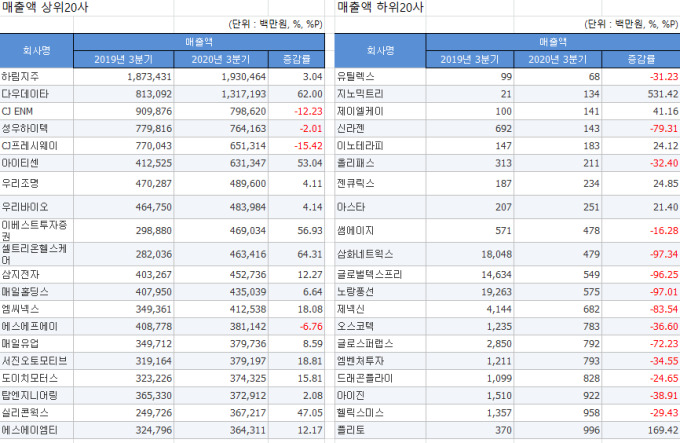Click the 올리패스 company name
The image size is (680, 443).
(356, 163)
